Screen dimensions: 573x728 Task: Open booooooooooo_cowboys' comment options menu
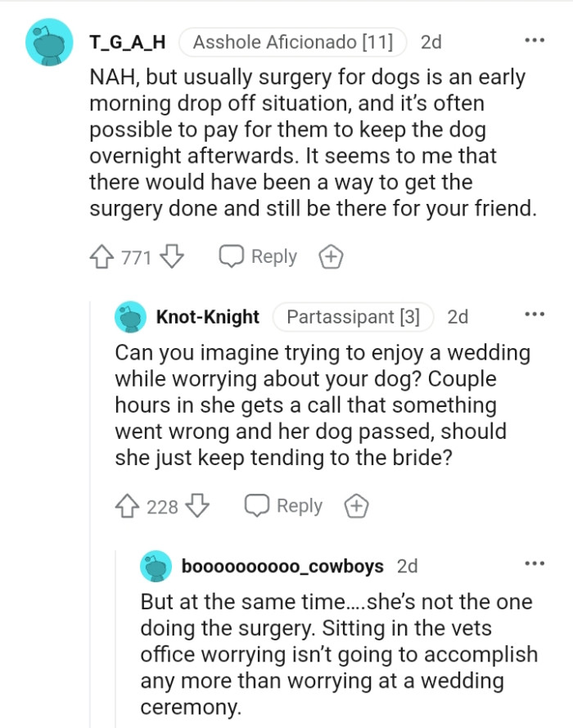tap(535, 563)
